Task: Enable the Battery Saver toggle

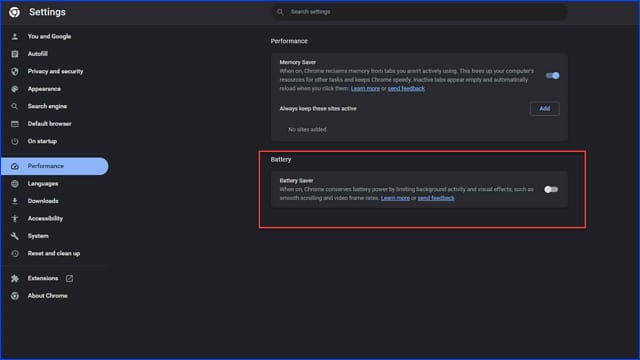Action: (x=551, y=189)
